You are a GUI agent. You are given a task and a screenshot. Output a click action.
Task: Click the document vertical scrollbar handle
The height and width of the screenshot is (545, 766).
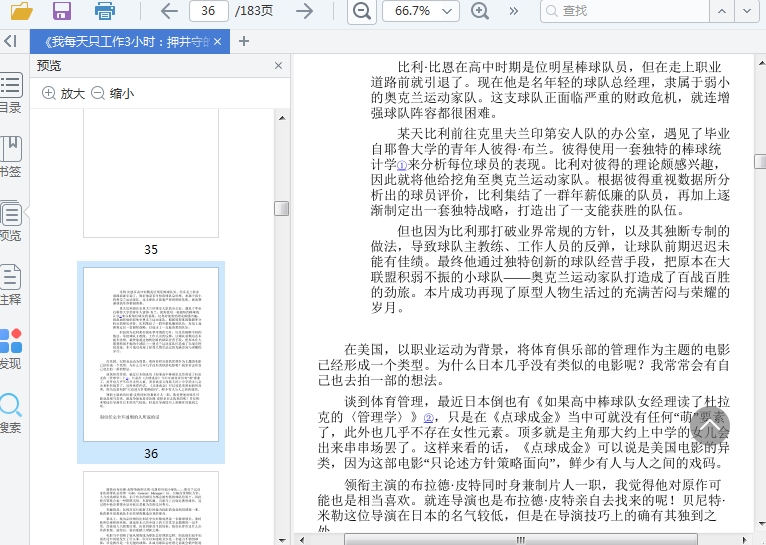(x=761, y=162)
